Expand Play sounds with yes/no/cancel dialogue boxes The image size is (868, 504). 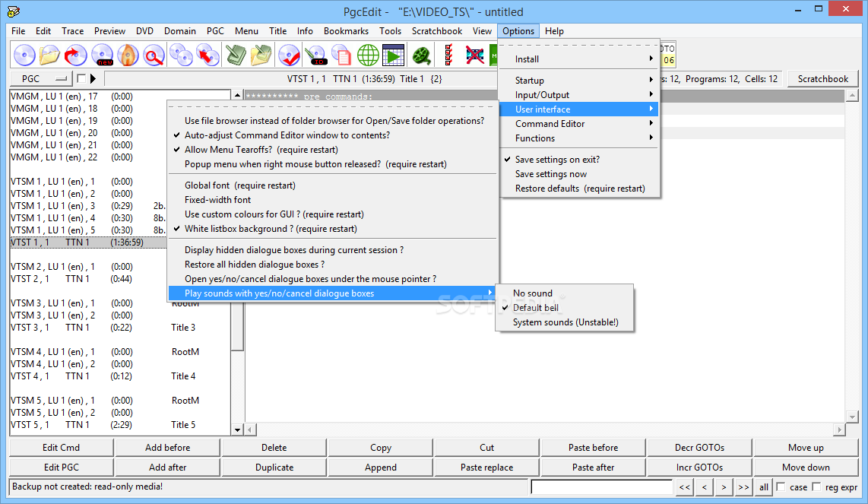click(333, 293)
